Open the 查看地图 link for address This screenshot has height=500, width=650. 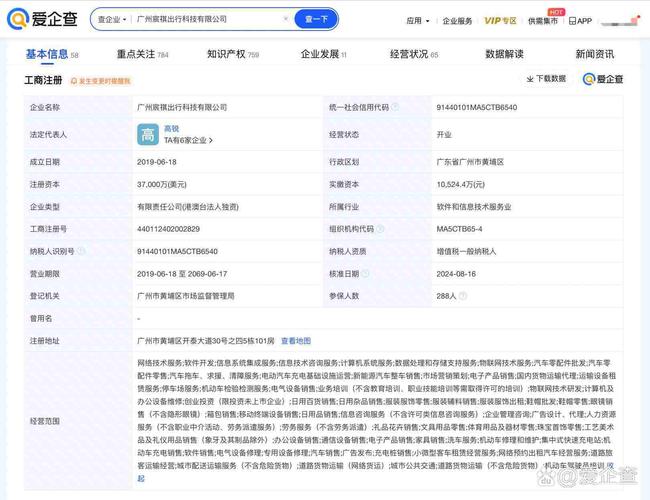click(x=296, y=341)
